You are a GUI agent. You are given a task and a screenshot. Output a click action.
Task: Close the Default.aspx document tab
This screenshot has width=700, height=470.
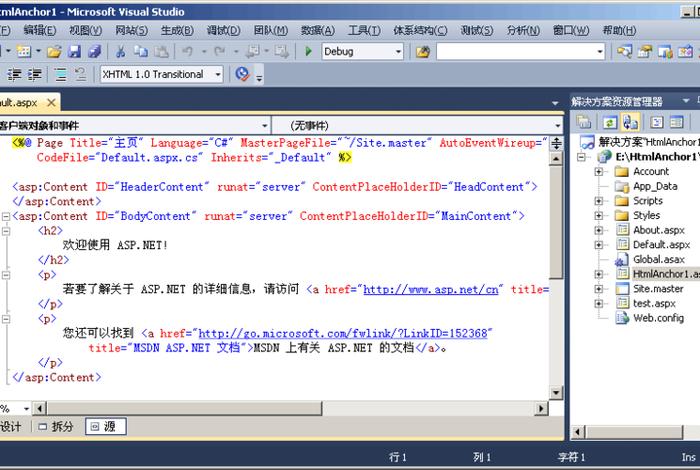(51, 103)
